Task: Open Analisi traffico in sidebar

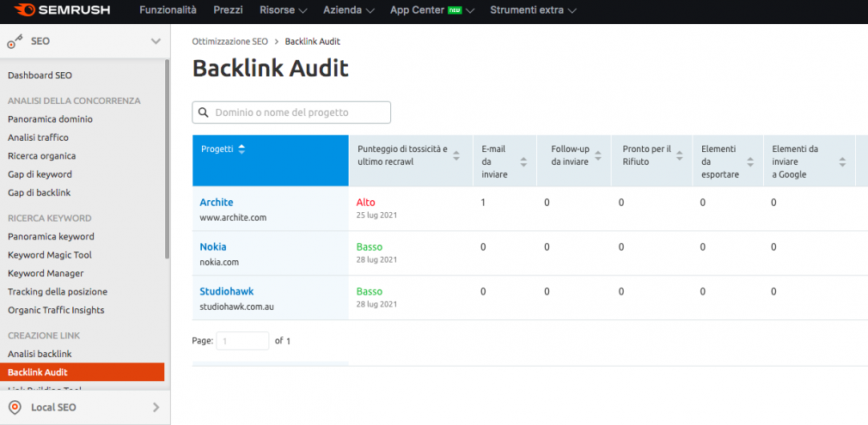Action: point(38,137)
